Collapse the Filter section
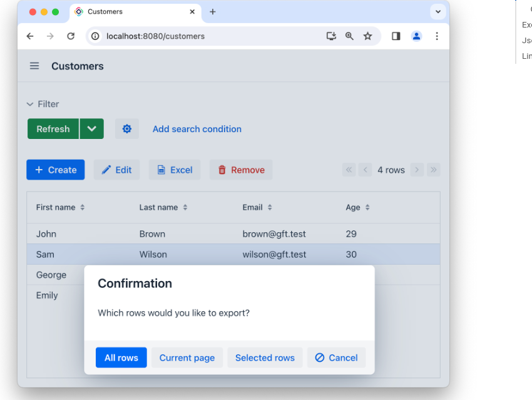 [x=43, y=104]
